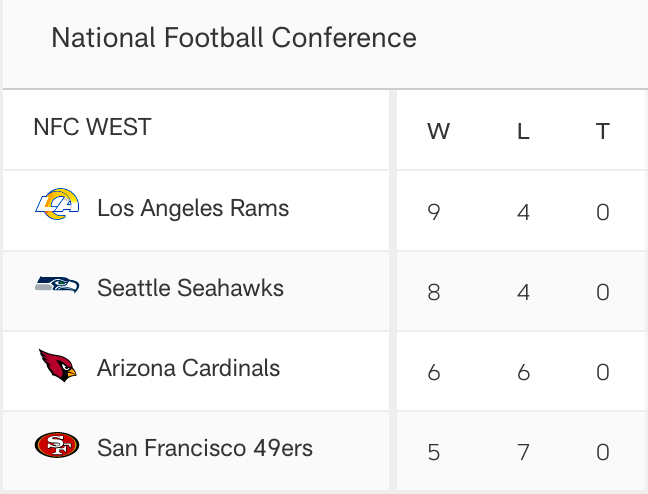Open the Seattle Seahawks team link
The width and height of the screenshot is (648, 494).
[191, 288]
